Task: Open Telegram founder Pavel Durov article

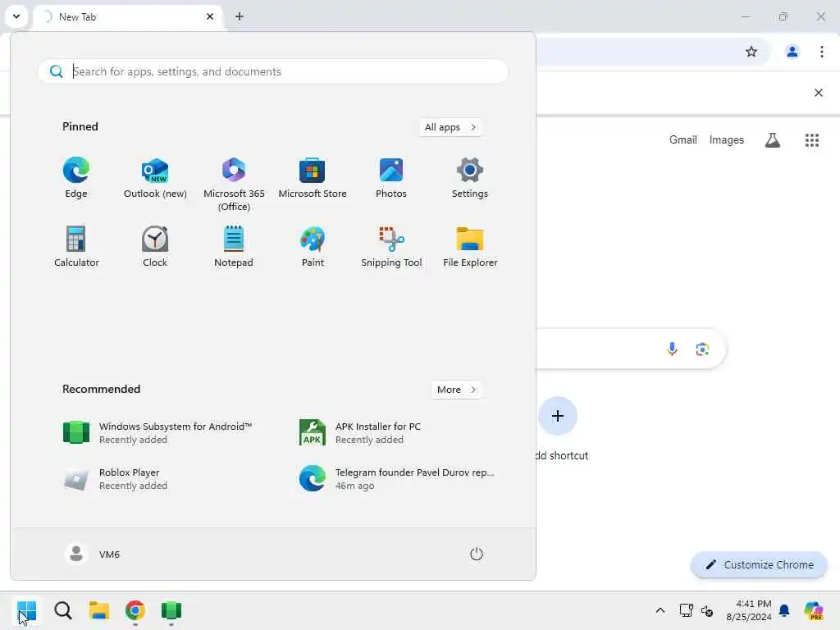Action: pyautogui.click(x=396, y=479)
